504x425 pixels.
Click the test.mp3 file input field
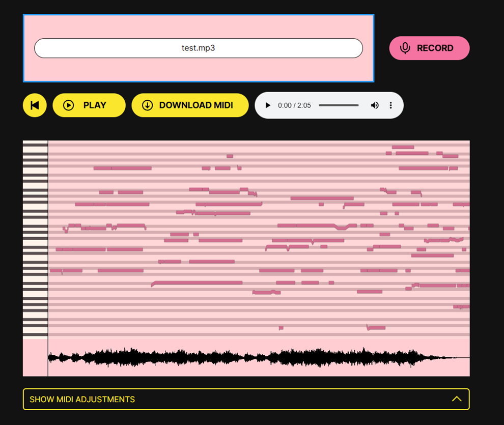click(198, 48)
